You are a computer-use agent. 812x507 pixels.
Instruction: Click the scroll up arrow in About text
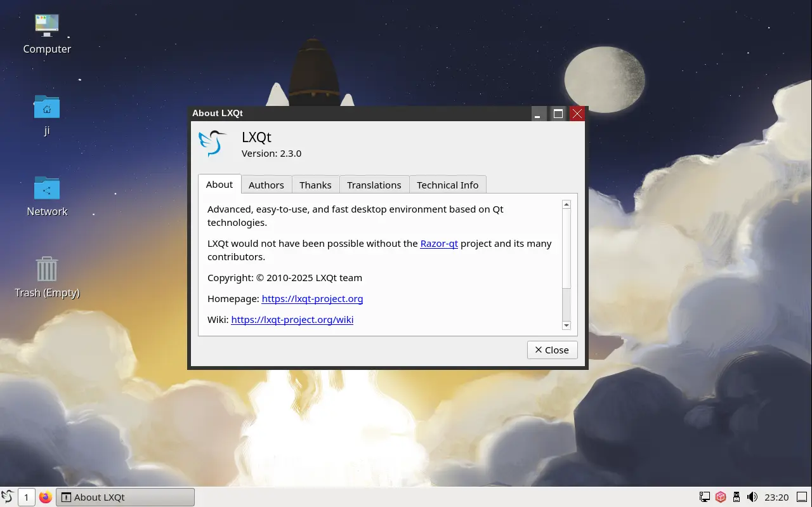pos(566,204)
